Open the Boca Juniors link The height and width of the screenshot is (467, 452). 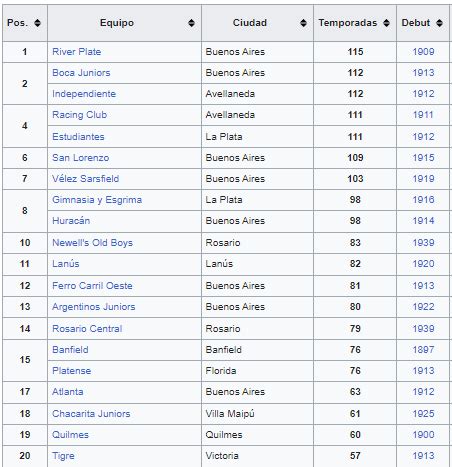coord(81,73)
